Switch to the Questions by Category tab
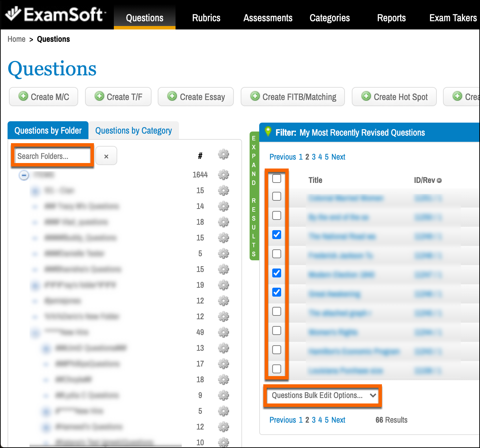 [x=134, y=130]
